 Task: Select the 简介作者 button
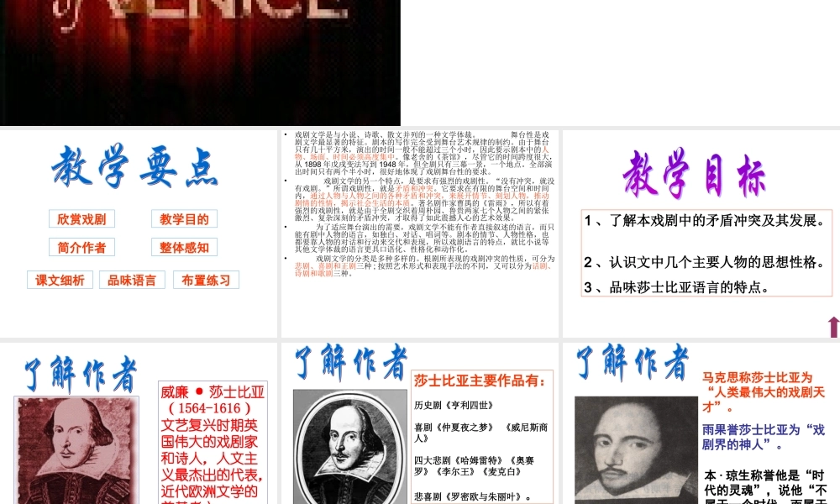pos(81,247)
